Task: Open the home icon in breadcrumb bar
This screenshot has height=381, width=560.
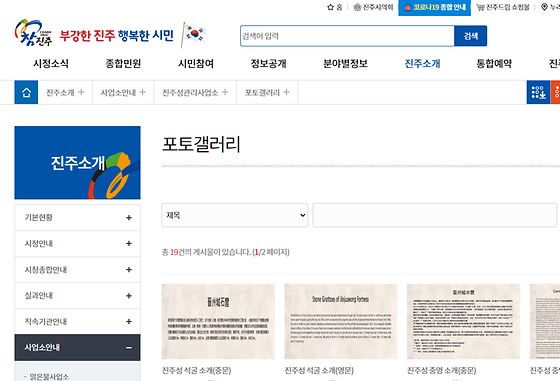Action: [x=26, y=92]
